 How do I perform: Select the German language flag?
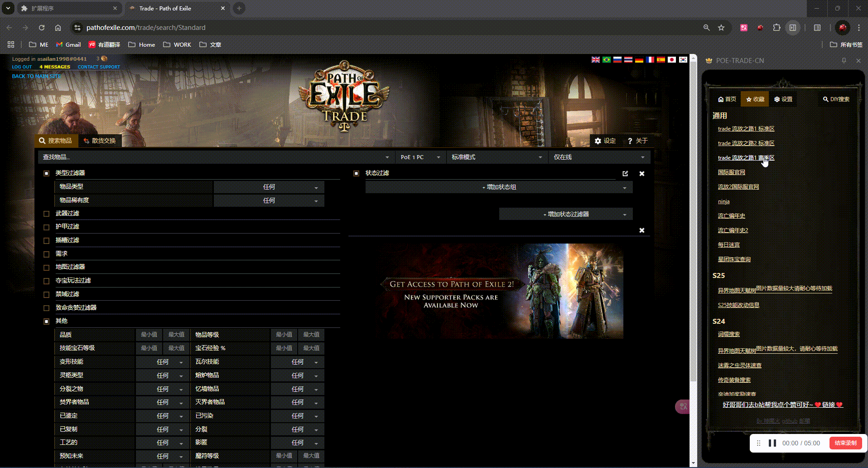click(639, 60)
